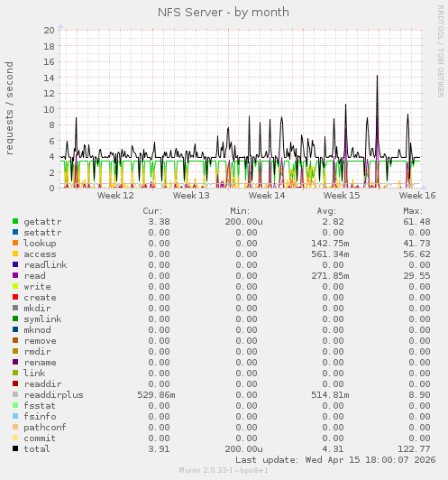Click the black total legend swatch
448x480 pixels.
(x=15, y=448)
